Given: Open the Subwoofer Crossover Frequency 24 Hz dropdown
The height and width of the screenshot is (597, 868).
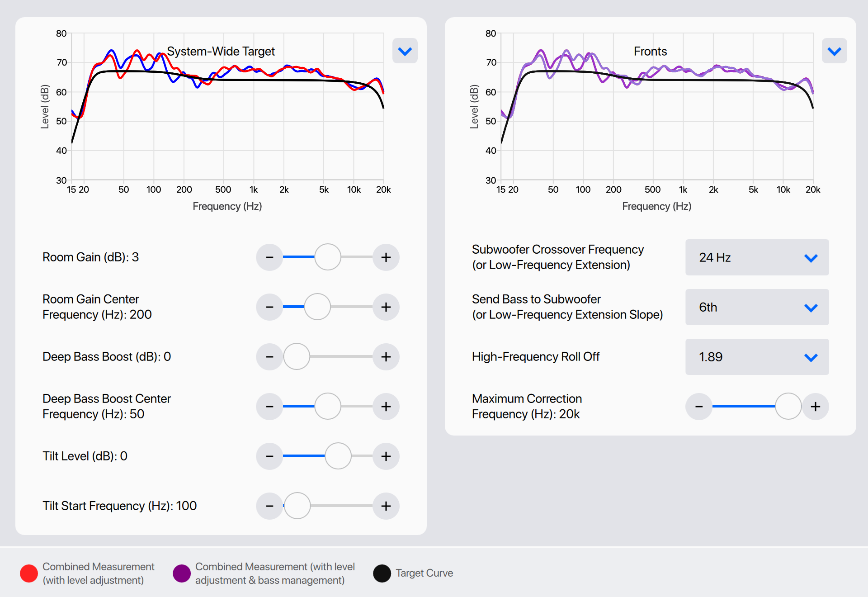Looking at the screenshot, I should 757,257.
